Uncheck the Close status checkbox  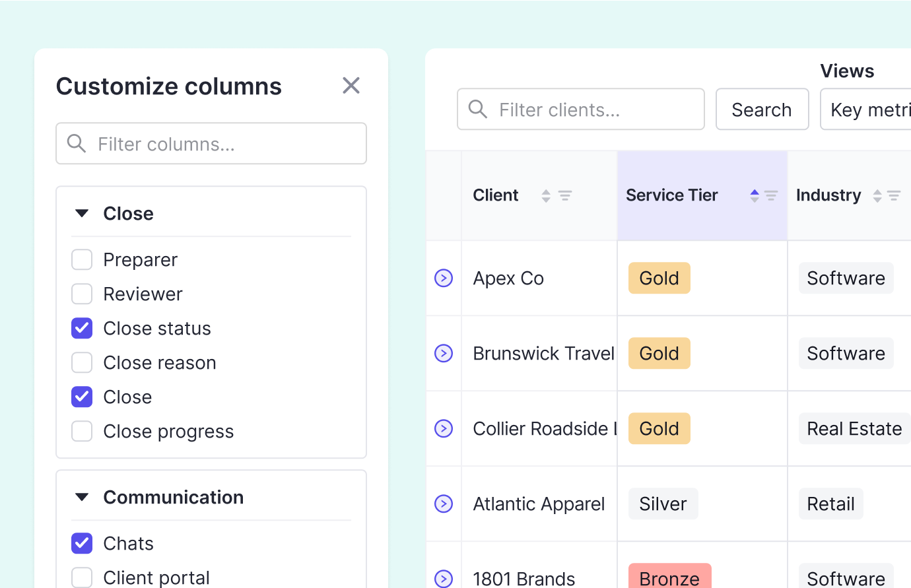click(82, 329)
